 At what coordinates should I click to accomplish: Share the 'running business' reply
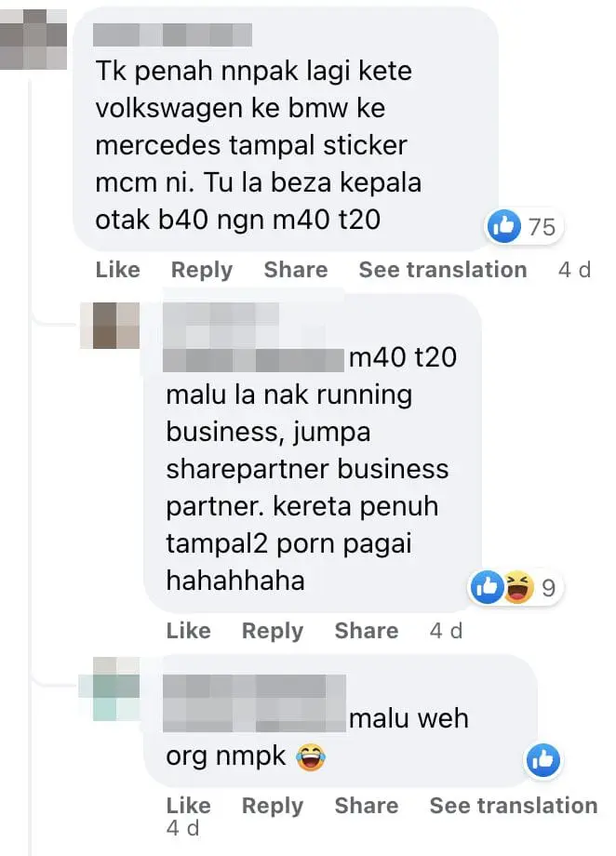[367, 631]
